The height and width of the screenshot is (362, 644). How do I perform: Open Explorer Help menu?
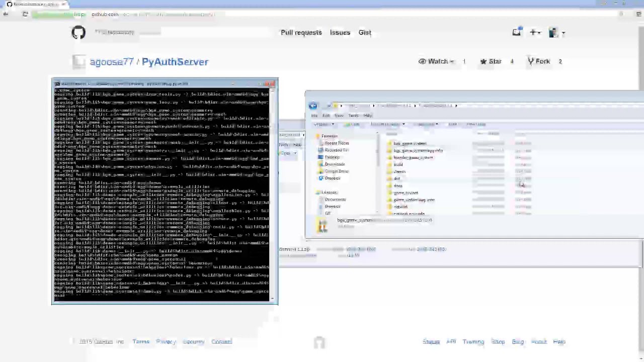click(x=368, y=116)
